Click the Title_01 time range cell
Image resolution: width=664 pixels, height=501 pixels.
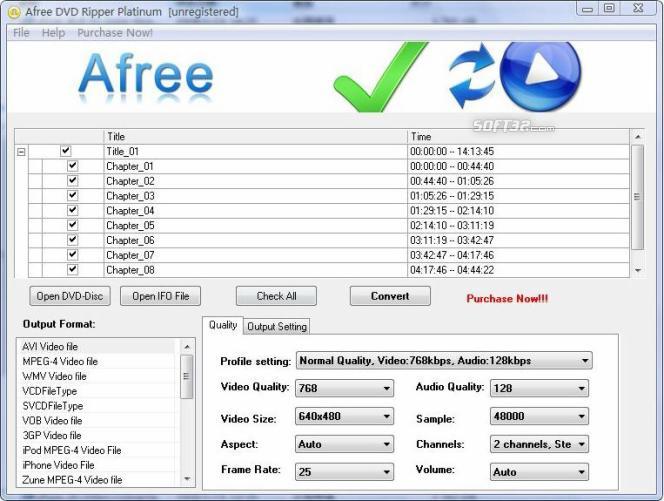(518, 151)
